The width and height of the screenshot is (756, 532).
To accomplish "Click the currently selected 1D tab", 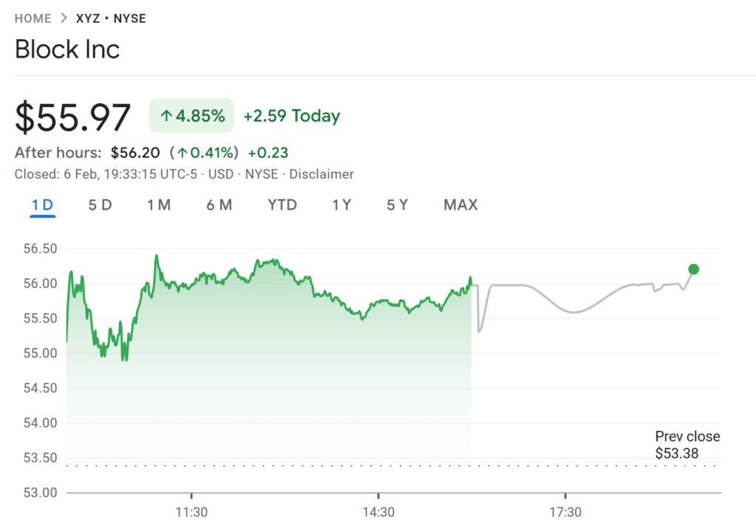I will coord(42,205).
